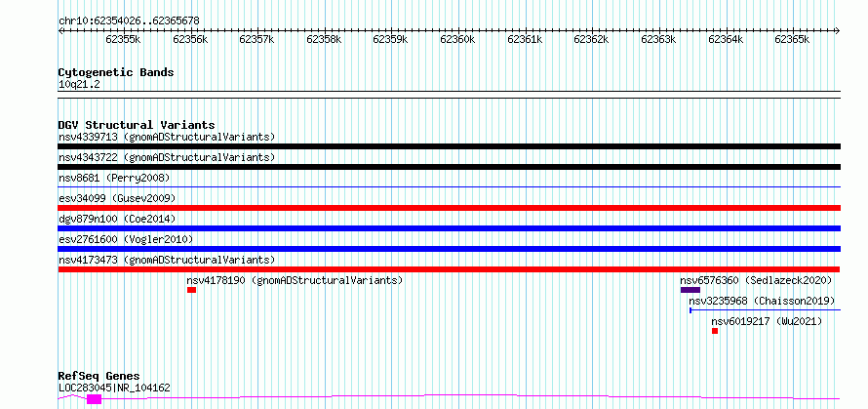Select the 62364k ruler tick label

(726, 39)
